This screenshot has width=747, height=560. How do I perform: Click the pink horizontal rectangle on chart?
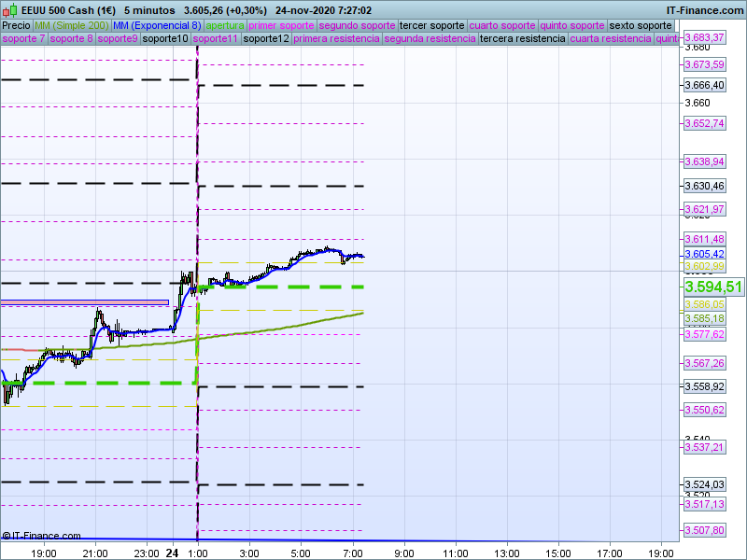click(x=84, y=302)
